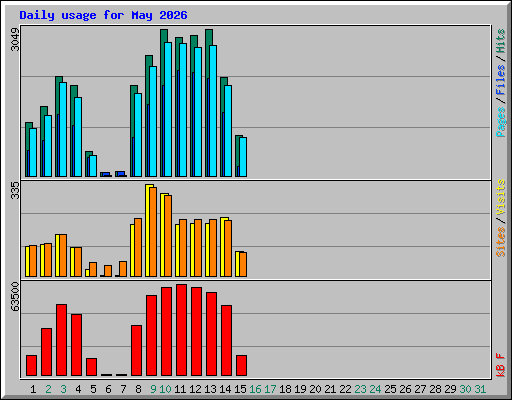Click the orange sites bar for day 3
Image resolution: width=512 pixels, height=400 pixels.
[63, 256]
